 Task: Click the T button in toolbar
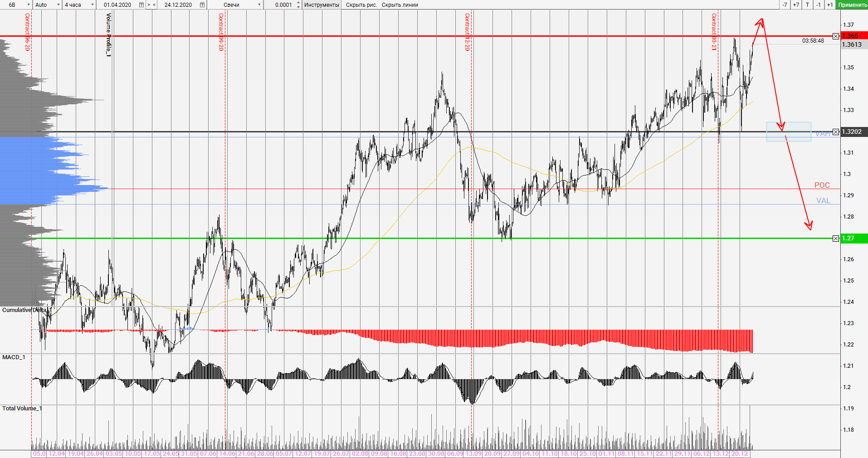click(807, 5)
